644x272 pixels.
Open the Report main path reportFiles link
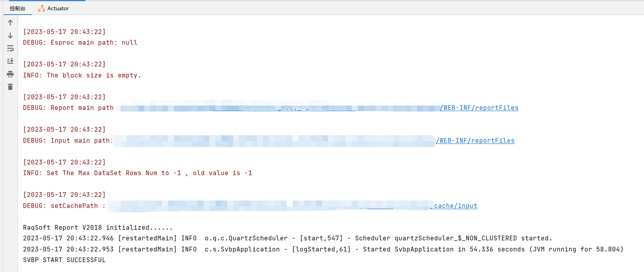pos(479,108)
